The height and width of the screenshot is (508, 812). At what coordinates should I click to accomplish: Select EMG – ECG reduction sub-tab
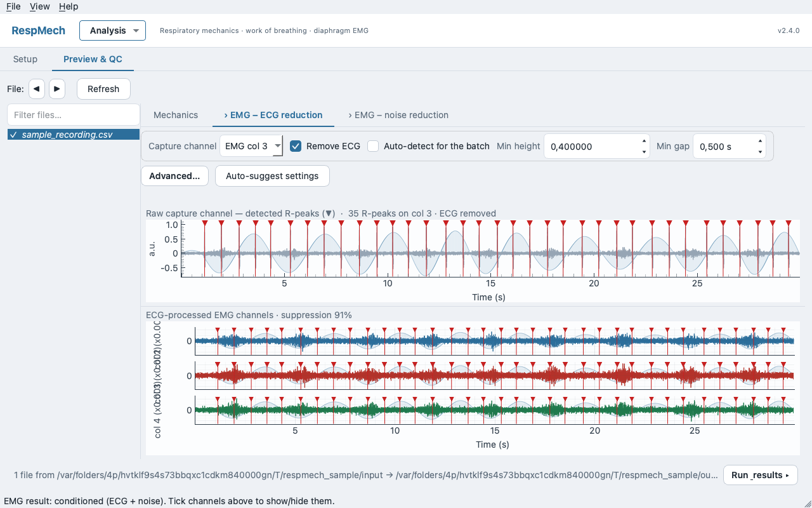pos(273,115)
